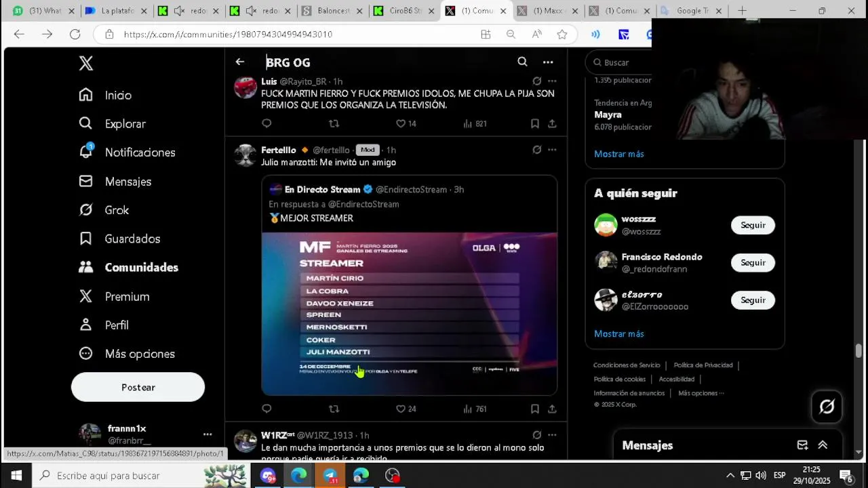Show more follow suggestions via Mostrar más

click(x=619, y=333)
